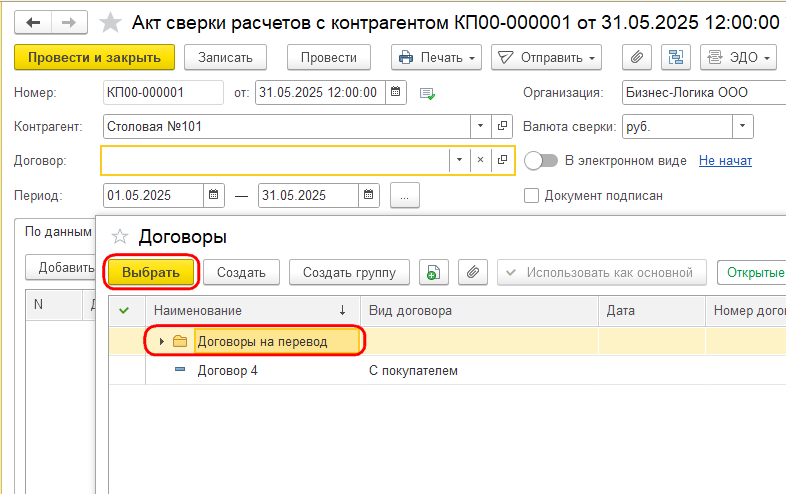Viewport: 786px width, 494px height.
Task: Click the Создать button in Договоры
Action: tap(241, 272)
